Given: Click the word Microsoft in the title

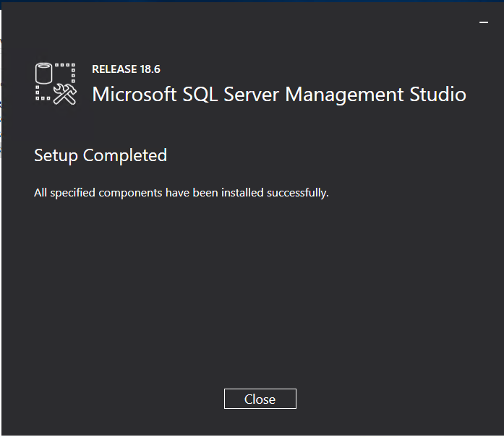Looking at the screenshot, I should (x=134, y=95).
